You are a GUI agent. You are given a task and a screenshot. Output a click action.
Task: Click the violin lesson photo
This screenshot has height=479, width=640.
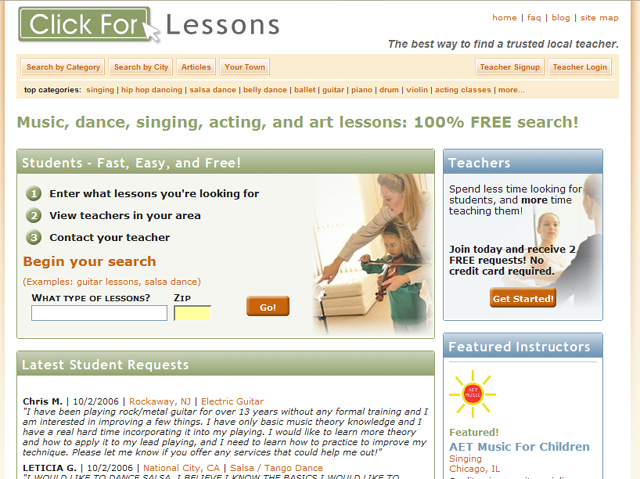(x=372, y=255)
